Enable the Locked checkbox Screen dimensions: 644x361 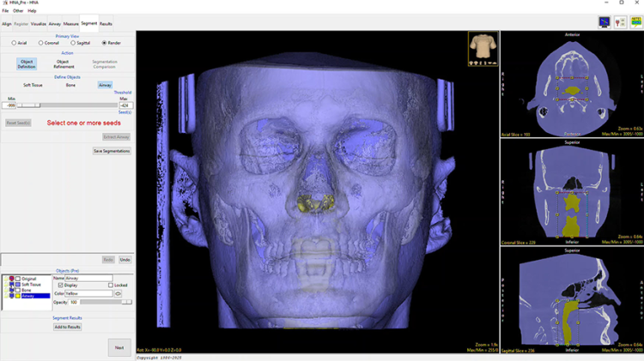110,285
